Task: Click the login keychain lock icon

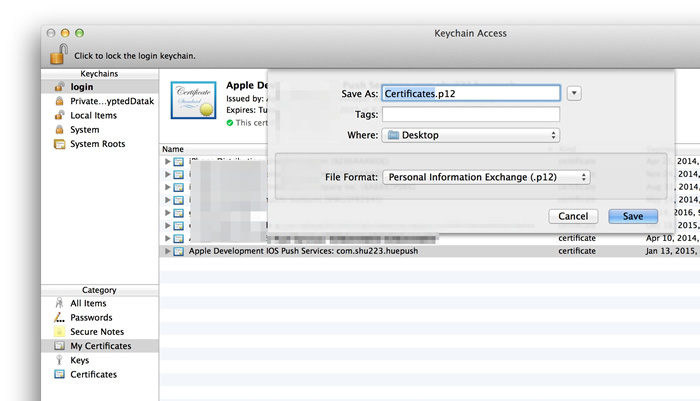Action: click(x=59, y=87)
